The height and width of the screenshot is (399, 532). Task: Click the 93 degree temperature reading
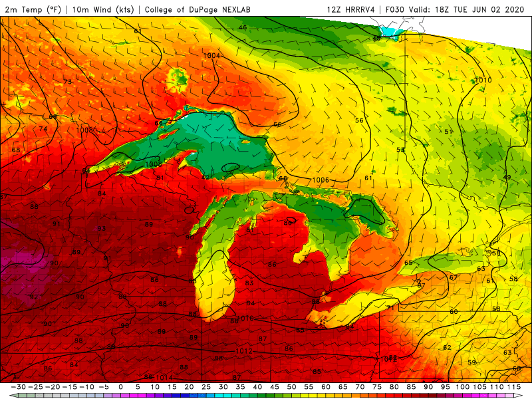tap(102, 228)
